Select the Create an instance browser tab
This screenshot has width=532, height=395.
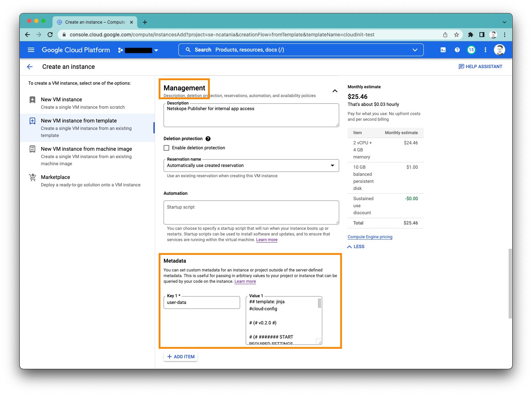[x=95, y=22]
